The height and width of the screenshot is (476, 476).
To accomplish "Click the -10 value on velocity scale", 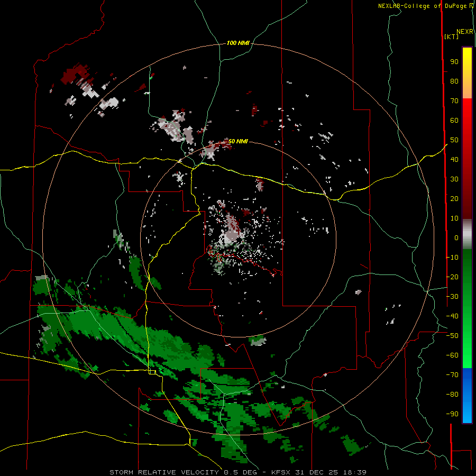I will tap(452, 258).
